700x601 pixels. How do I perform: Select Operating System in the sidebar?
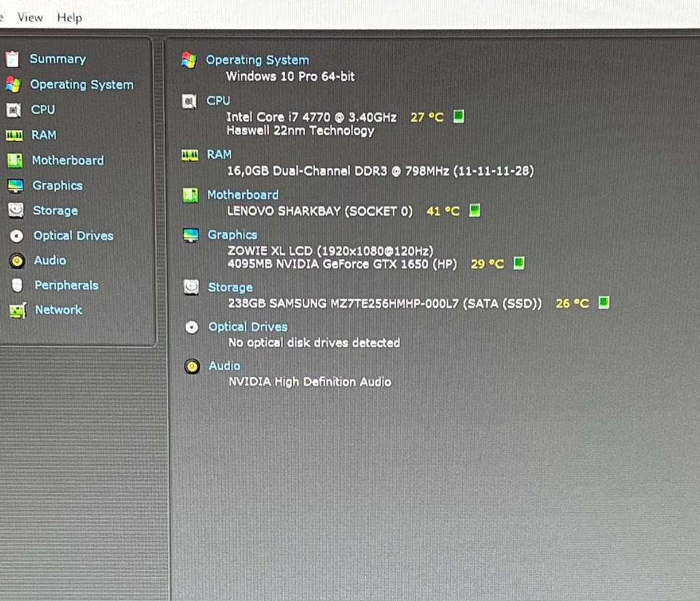coord(82,85)
